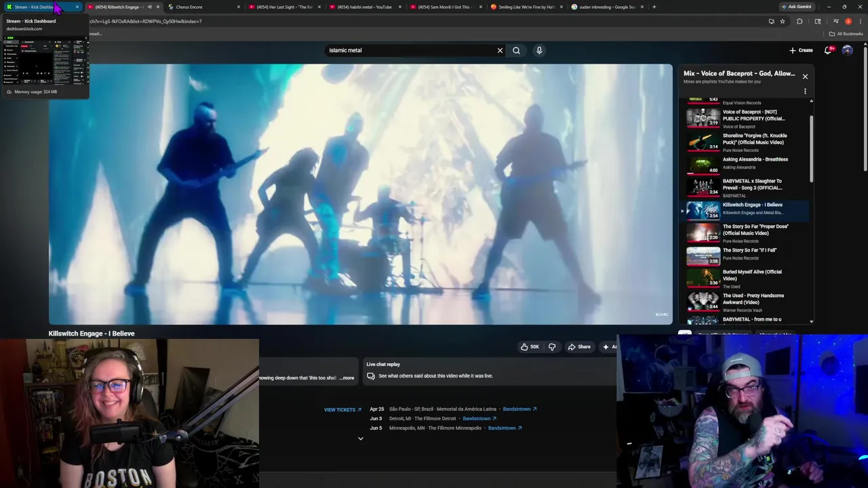Dislike the video with thumbs down
Screen dimensions: 868x488
point(552,347)
